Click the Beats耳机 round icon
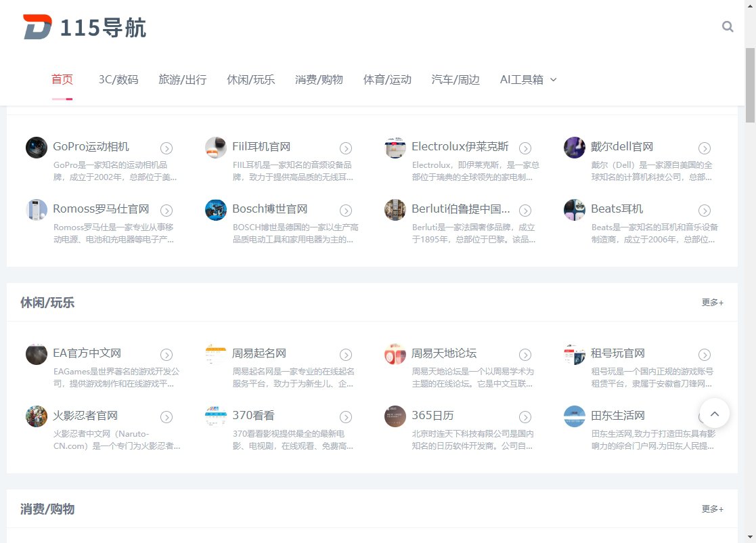The height and width of the screenshot is (543, 756). (x=575, y=210)
